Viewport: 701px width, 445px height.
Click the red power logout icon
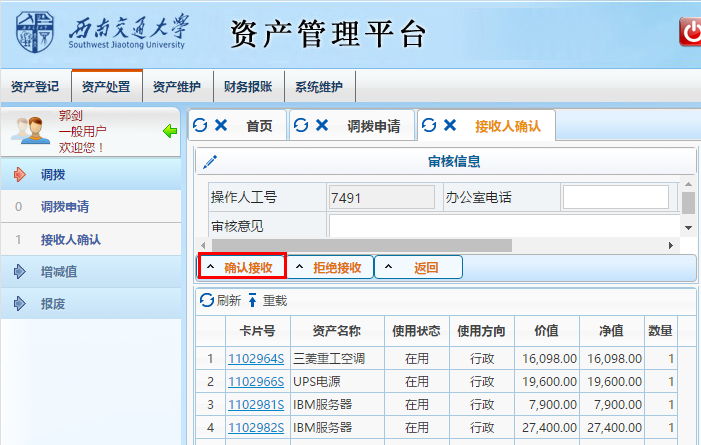point(690,33)
